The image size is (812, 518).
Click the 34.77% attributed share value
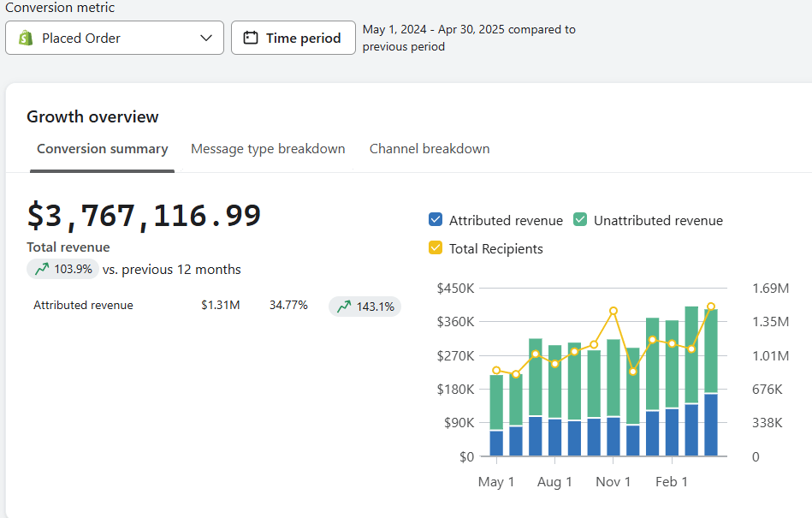click(x=288, y=305)
